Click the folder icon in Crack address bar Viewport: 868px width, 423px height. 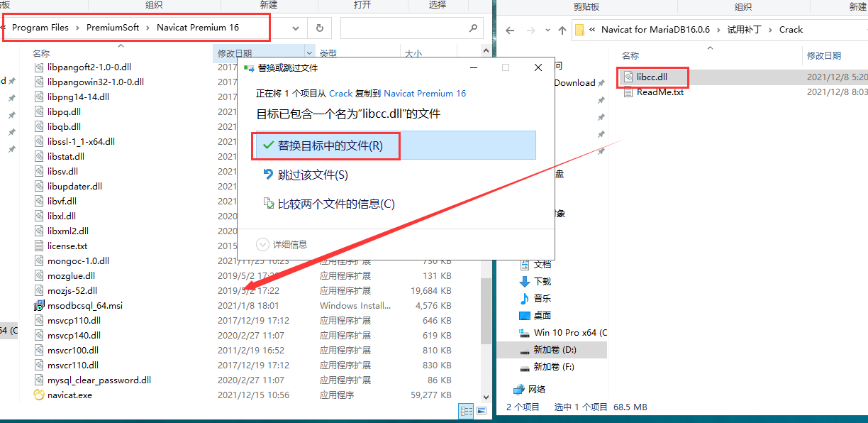pos(579,30)
